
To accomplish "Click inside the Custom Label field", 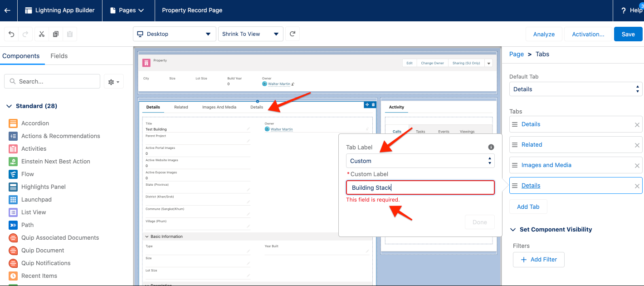I will (420, 187).
